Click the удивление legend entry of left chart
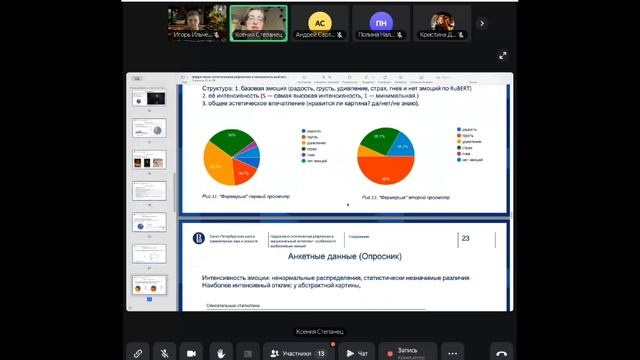 tap(314, 143)
